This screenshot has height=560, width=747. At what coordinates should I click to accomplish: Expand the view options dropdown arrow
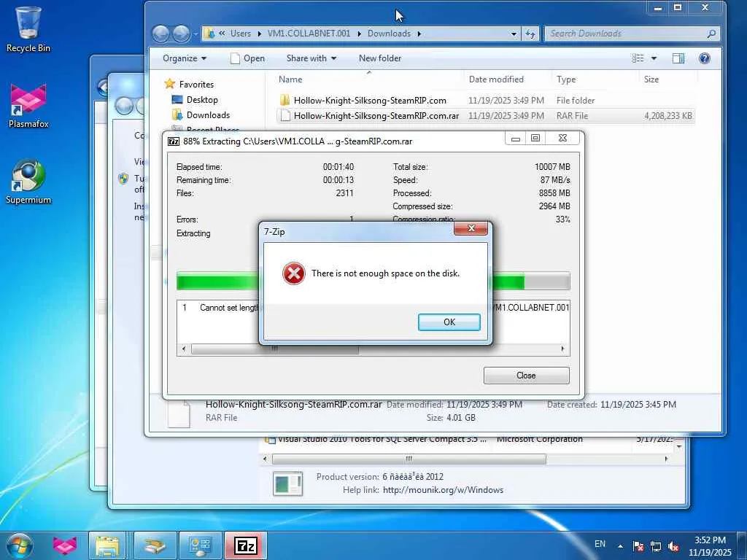coord(654,58)
